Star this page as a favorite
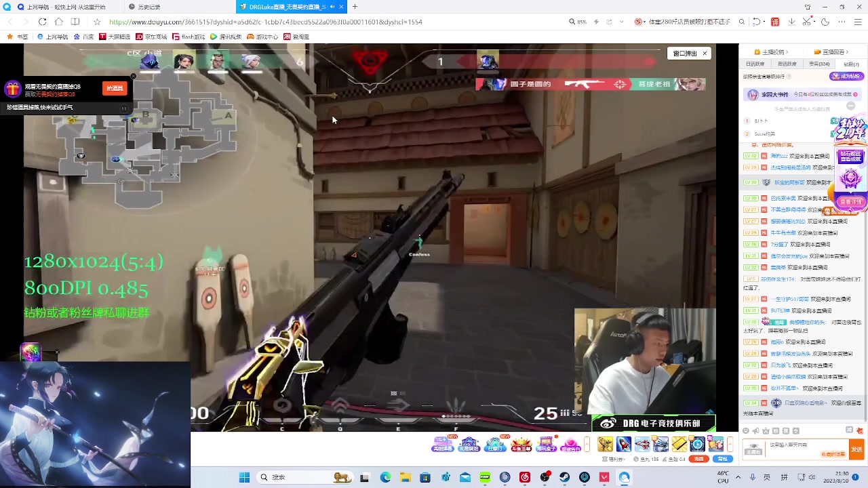Screen dimensions: 868x488 (97, 22)
